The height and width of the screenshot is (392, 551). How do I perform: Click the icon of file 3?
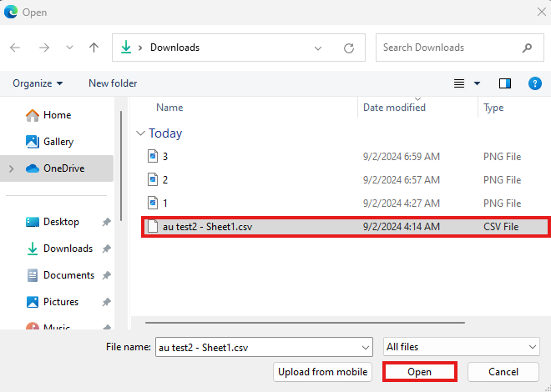(153, 156)
